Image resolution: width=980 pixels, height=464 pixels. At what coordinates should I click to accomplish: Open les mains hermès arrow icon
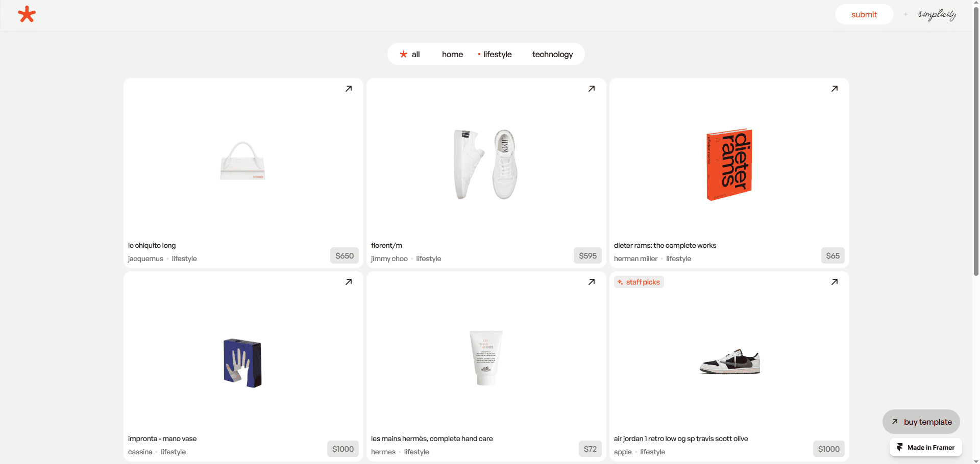[592, 282]
